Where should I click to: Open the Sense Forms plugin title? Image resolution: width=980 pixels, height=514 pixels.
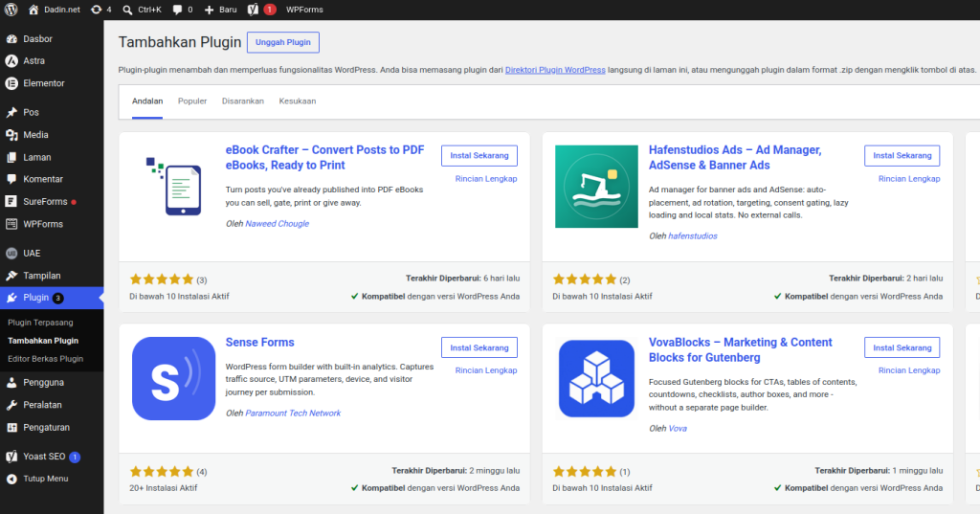260,343
